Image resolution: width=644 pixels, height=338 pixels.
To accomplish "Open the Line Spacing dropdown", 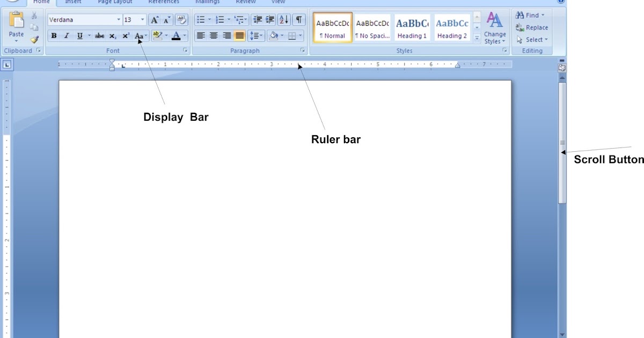I will (x=256, y=35).
